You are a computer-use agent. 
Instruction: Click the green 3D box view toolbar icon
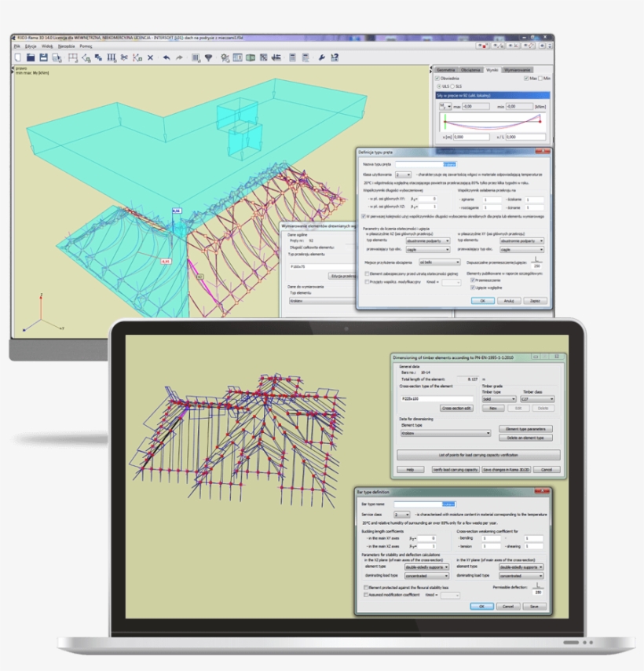[x=251, y=57]
